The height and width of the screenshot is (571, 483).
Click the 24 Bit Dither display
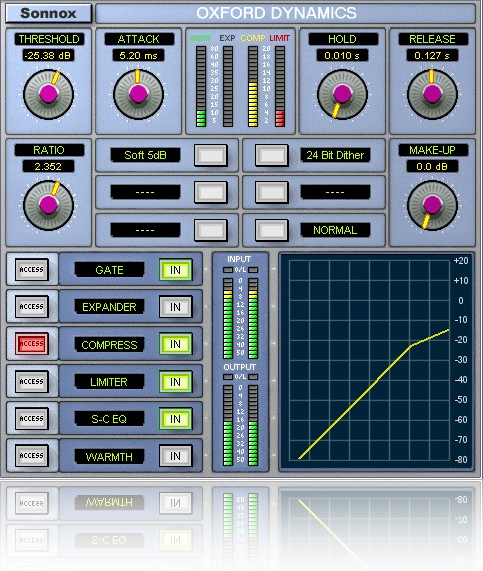pos(335,155)
